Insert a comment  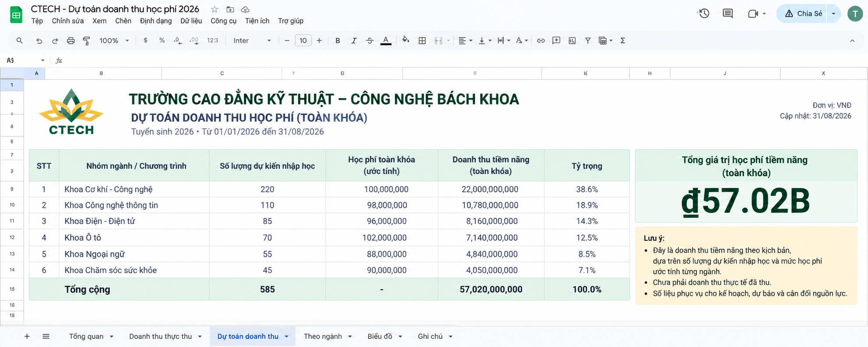[556, 41]
